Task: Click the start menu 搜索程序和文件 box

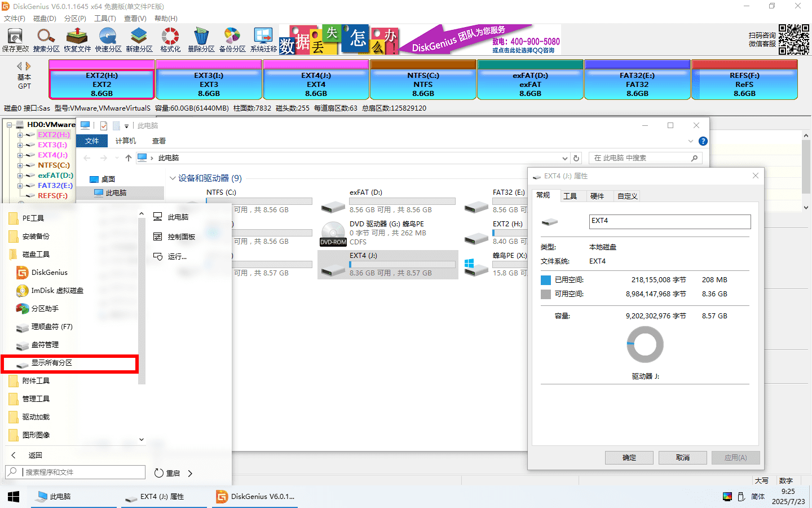Action: point(76,472)
